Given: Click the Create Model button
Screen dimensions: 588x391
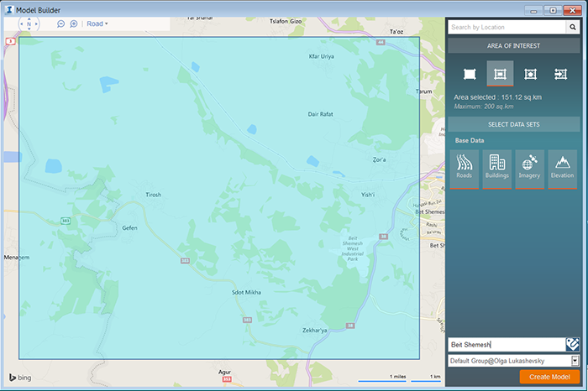Looking at the screenshot, I should tap(549, 377).
